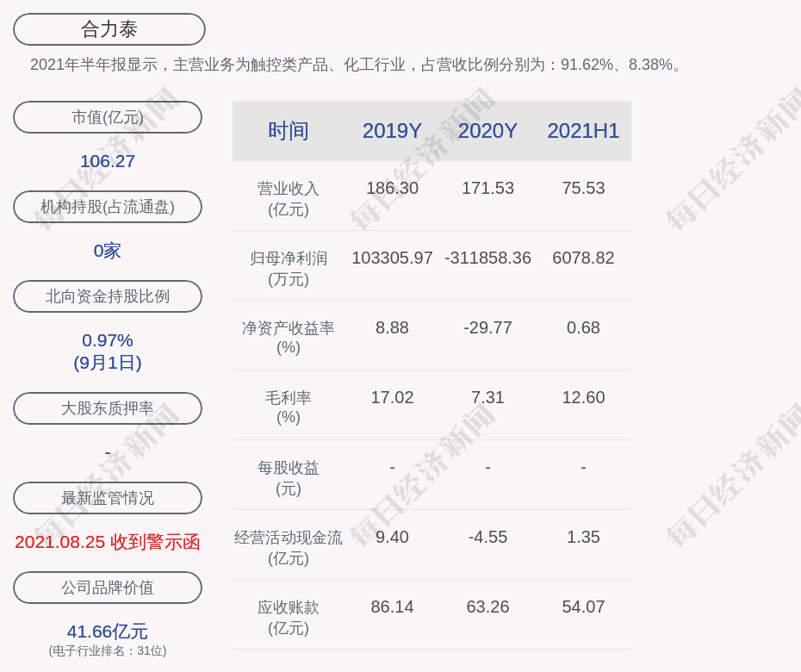Click the (9月1日) date text
801x672 pixels.
click(x=108, y=363)
